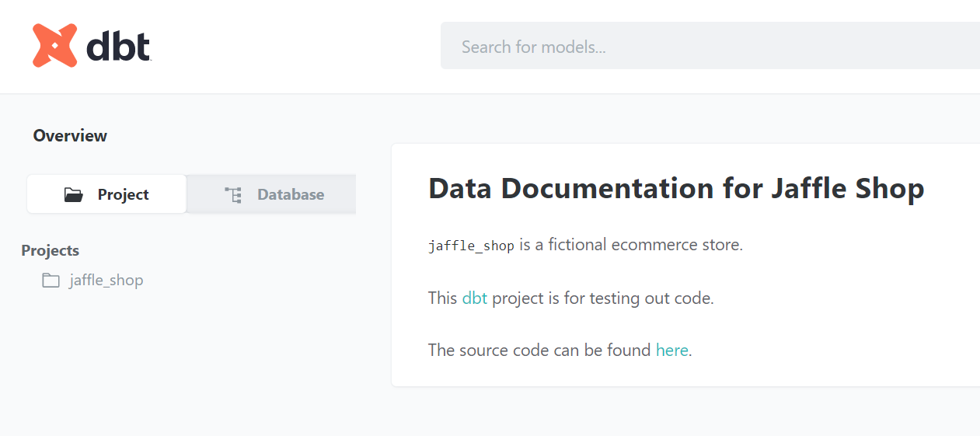This screenshot has width=980, height=436.
Task: Click the 'is a fictional ecommerce store.' text
Action: [631, 245]
